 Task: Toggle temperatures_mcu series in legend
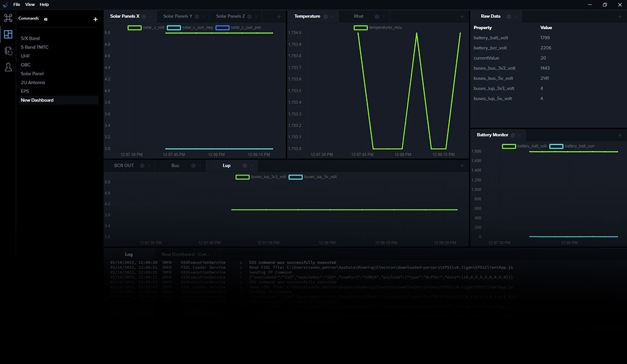click(378, 28)
